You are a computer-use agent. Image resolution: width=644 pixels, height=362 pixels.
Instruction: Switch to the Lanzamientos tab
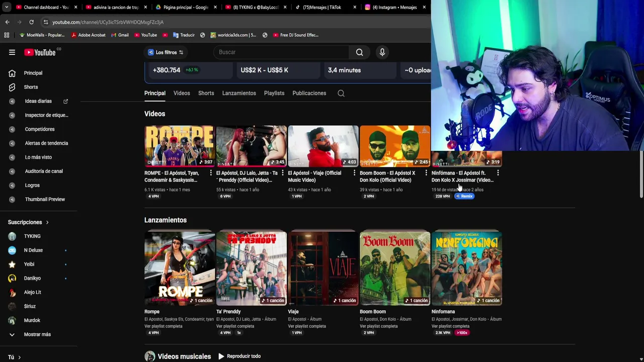239,93
